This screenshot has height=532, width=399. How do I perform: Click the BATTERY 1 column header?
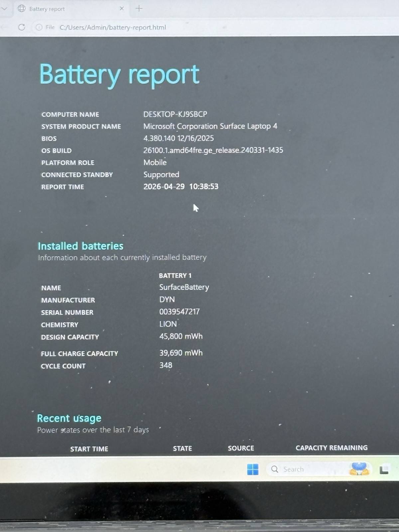175,275
